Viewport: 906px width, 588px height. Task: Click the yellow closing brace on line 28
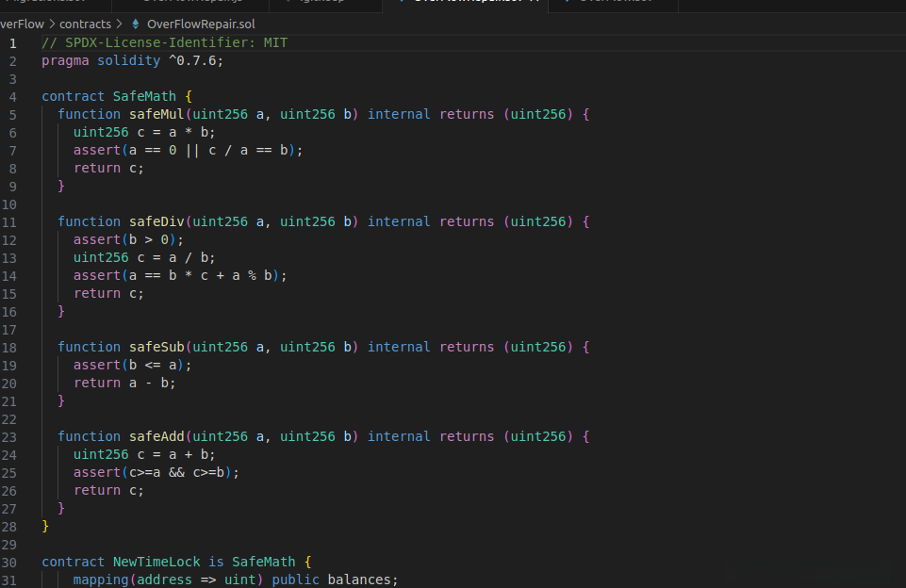45,526
